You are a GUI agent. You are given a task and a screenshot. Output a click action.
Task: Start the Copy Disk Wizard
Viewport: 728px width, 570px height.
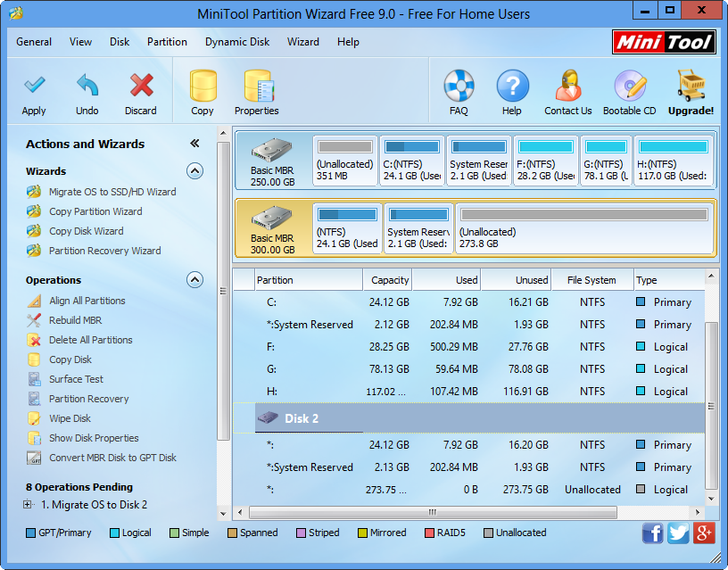(87, 231)
